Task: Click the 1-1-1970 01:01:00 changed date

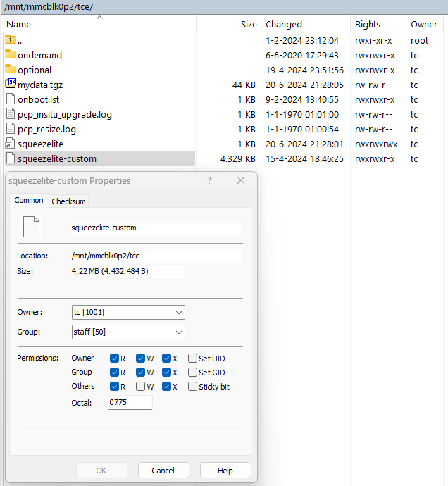Action: point(302,115)
